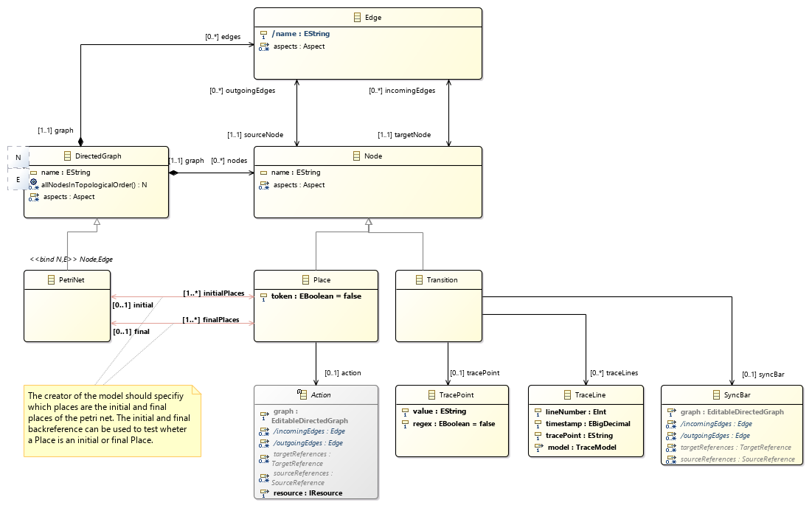Click the <<bind N,E>> Node,Edge label
Image resolution: width=812 pixels, height=508 pixels.
[x=71, y=259]
